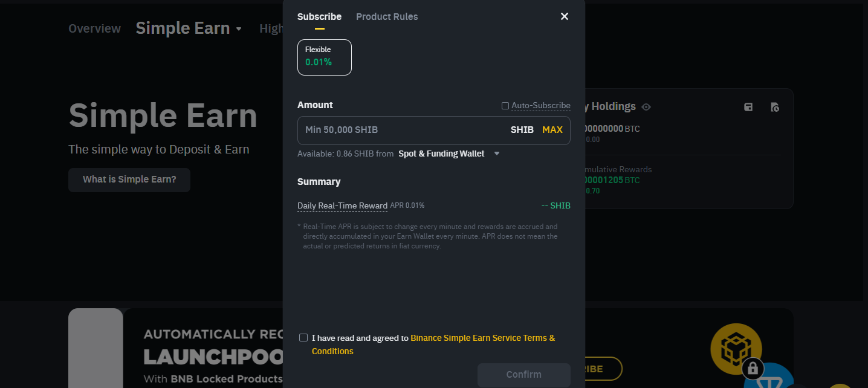868x388 pixels.
Task: Choose the Flexible 0.01% option card
Action: point(325,57)
